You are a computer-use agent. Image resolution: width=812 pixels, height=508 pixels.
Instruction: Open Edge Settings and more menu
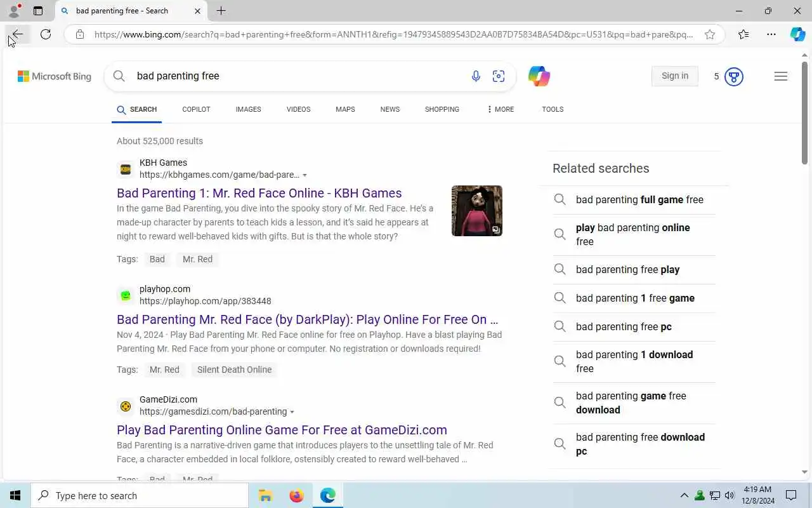click(x=771, y=34)
